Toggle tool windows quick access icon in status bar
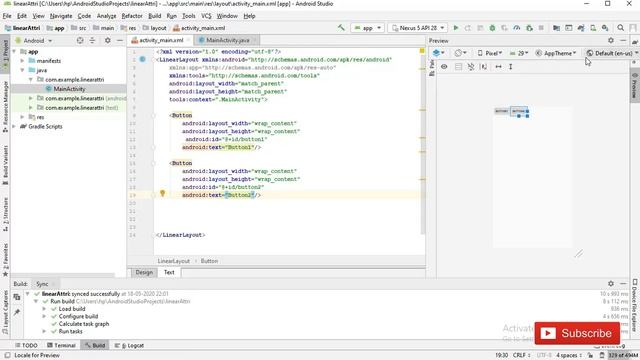The height and width of the screenshot is (360, 640). coord(7,355)
